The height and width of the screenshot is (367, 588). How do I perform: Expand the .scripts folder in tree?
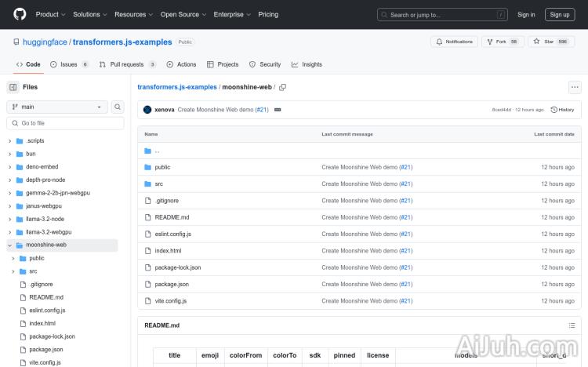tap(9, 140)
